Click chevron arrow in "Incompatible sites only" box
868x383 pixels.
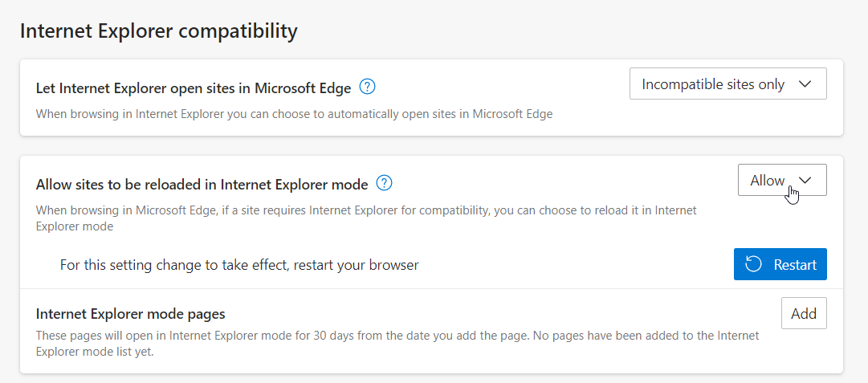click(x=806, y=84)
